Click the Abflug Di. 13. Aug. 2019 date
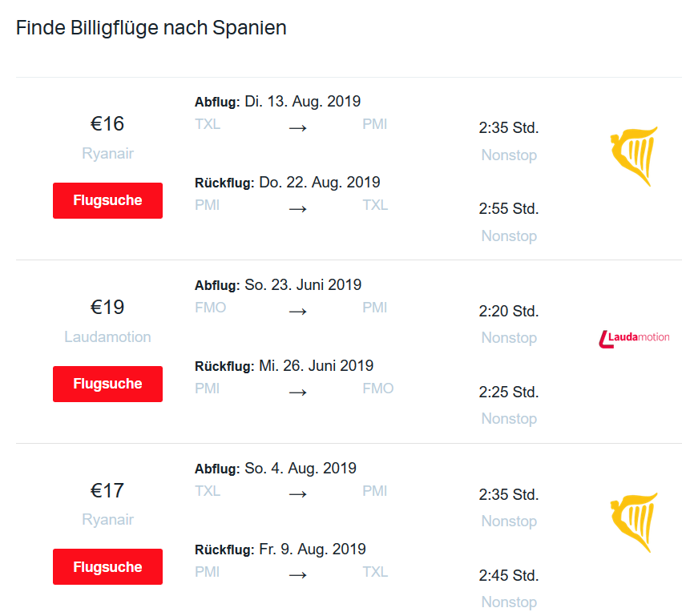This screenshot has height=616, width=682. click(x=302, y=102)
